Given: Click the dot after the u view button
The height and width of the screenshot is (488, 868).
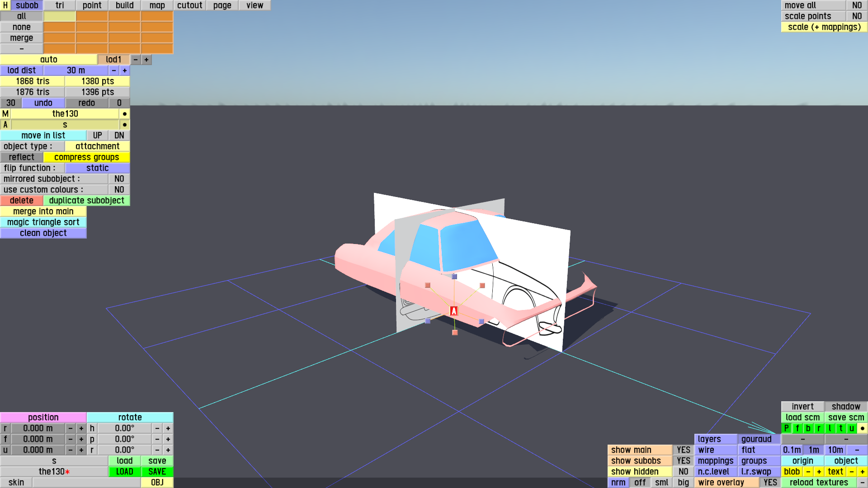Looking at the screenshot, I should click(862, 428).
